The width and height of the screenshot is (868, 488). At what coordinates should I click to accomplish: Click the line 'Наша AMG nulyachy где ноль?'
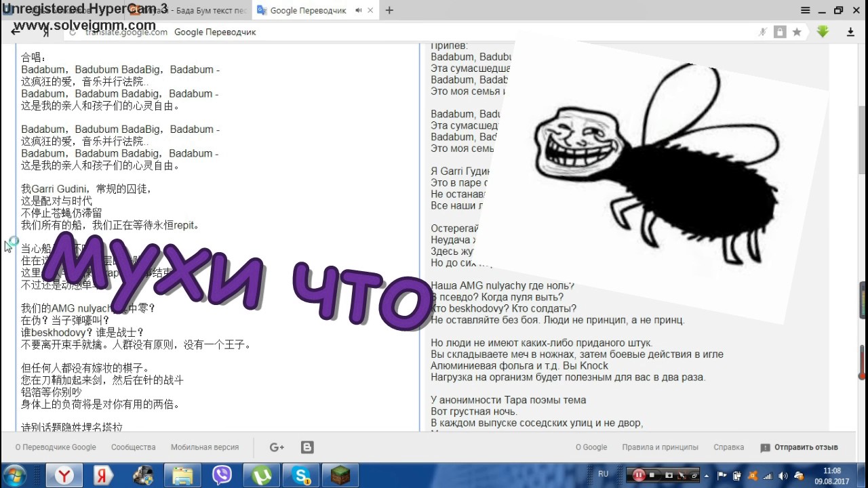[502, 285]
